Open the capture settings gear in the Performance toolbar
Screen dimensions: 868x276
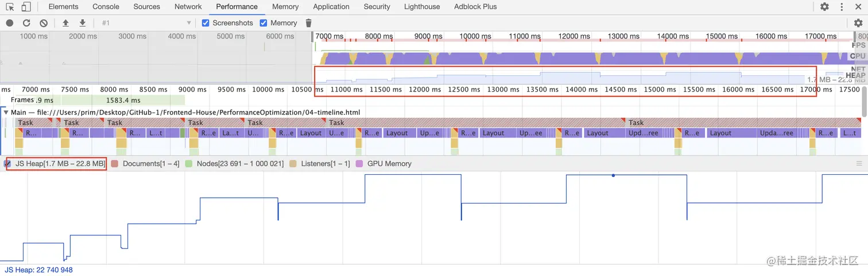(x=858, y=23)
